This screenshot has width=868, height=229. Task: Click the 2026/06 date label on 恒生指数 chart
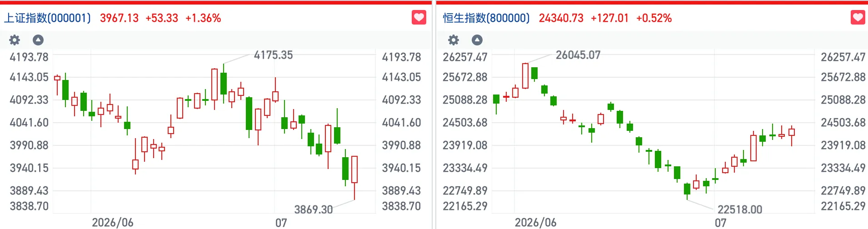coord(535,223)
